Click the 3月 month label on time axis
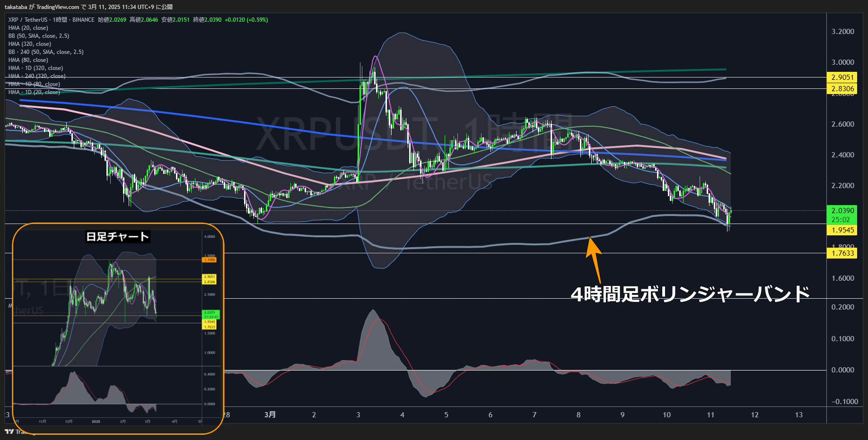The image size is (868, 440). 270,414
